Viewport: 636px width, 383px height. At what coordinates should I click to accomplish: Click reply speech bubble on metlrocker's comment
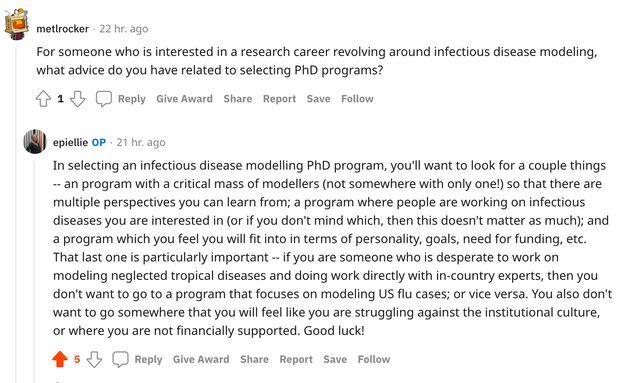pyautogui.click(x=103, y=99)
